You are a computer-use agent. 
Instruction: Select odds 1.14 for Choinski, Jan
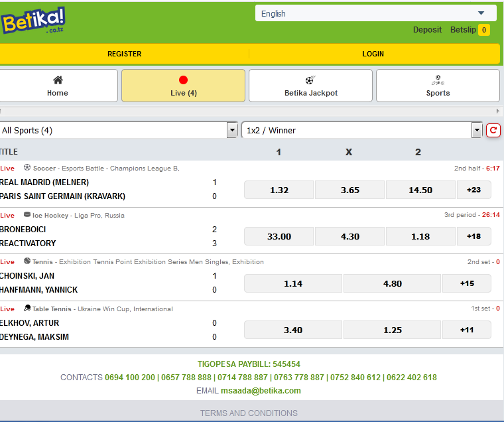coord(293,283)
